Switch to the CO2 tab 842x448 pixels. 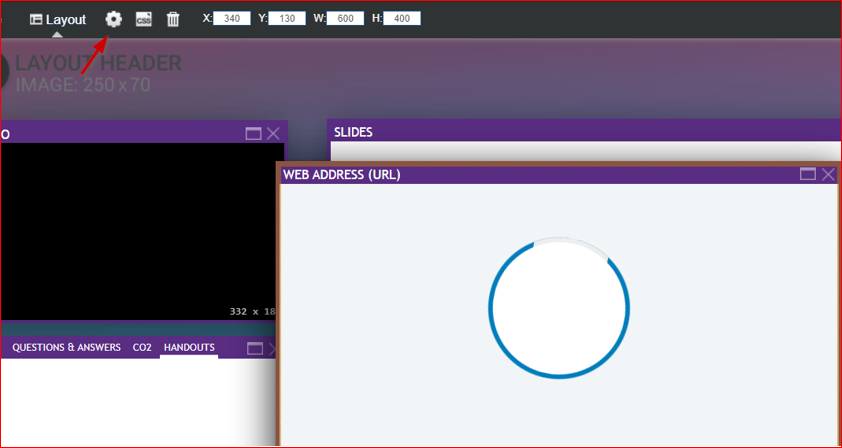[x=142, y=348]
